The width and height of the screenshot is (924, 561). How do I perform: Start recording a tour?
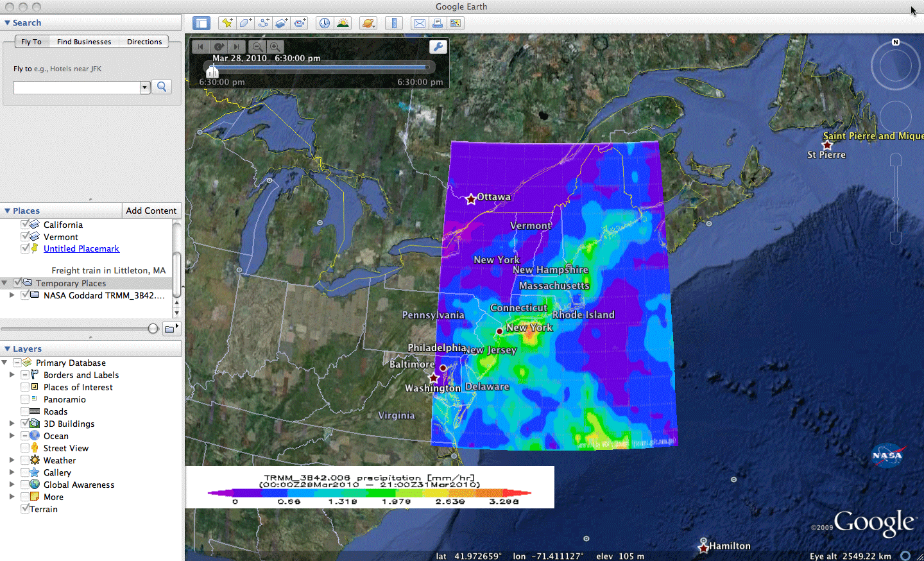coord(300,22)
